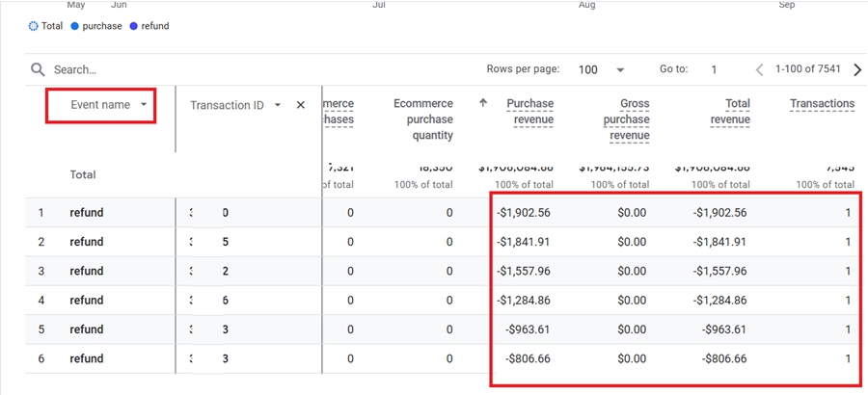Click the 1-100 of 7541 pagination text
This screenshot has height=395, width=868.
tap(807, 69)
